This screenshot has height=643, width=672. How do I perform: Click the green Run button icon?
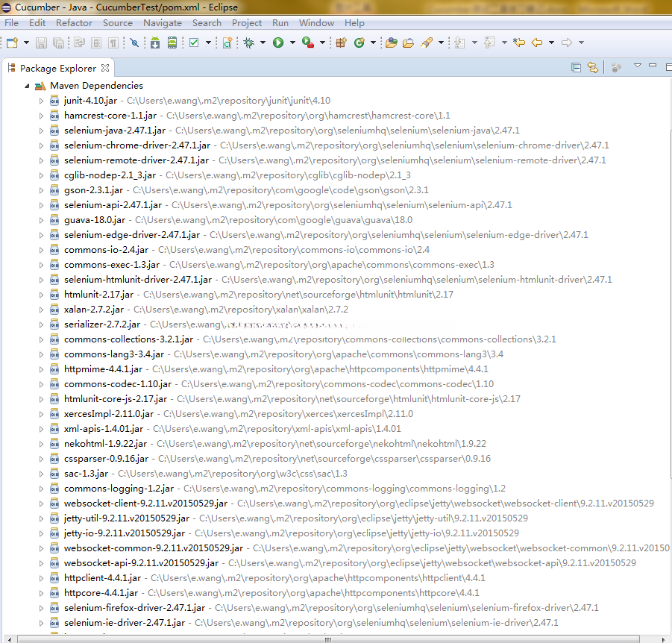pos(278,43)
